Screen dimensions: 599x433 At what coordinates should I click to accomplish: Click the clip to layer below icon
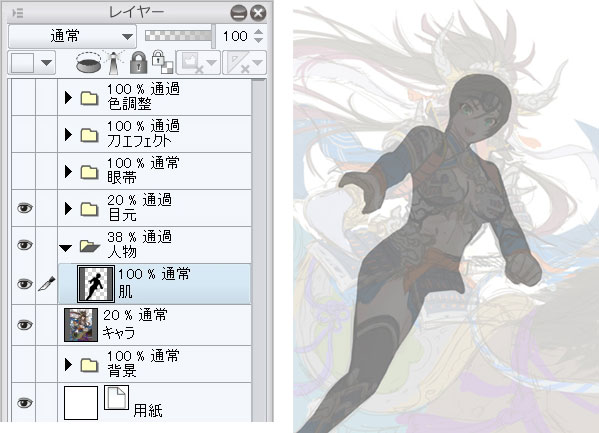tap(89, 63)
